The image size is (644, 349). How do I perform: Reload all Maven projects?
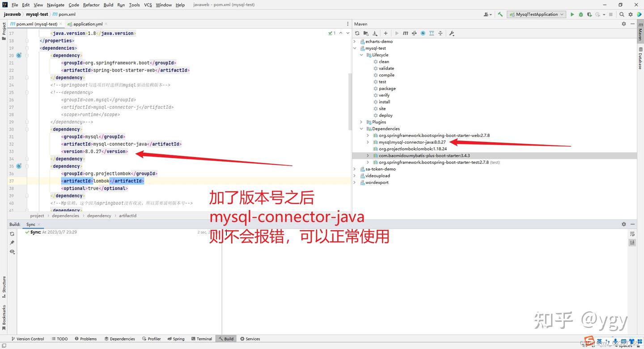click(357, 33)
